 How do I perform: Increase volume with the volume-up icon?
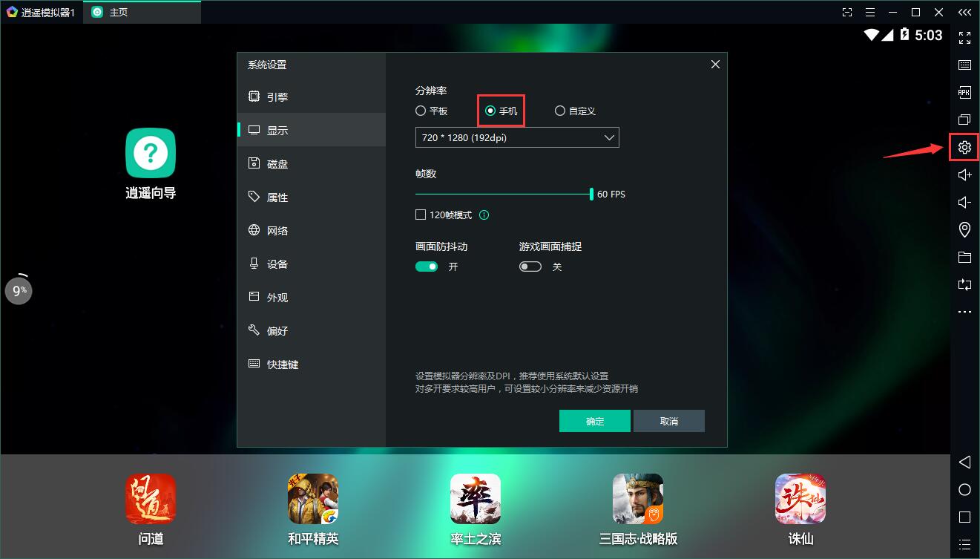pos(964,174)
